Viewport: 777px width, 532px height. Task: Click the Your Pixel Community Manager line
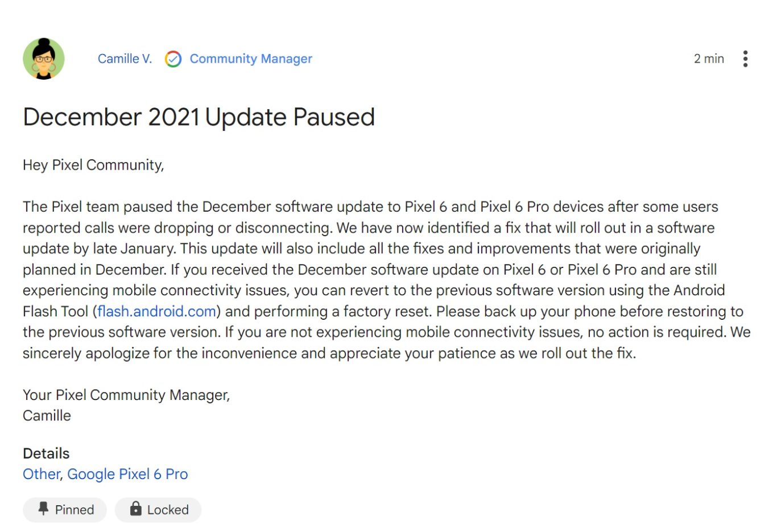pos(126,395)
